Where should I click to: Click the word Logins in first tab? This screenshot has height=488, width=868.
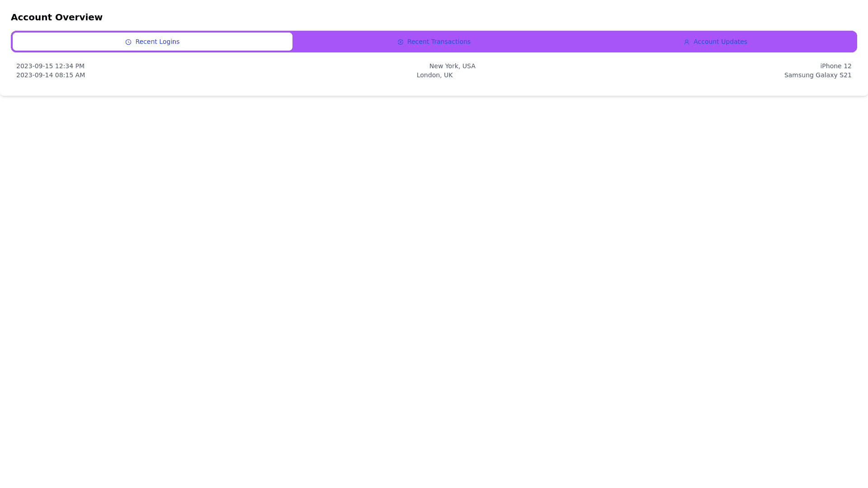click(x=169, y=42)
